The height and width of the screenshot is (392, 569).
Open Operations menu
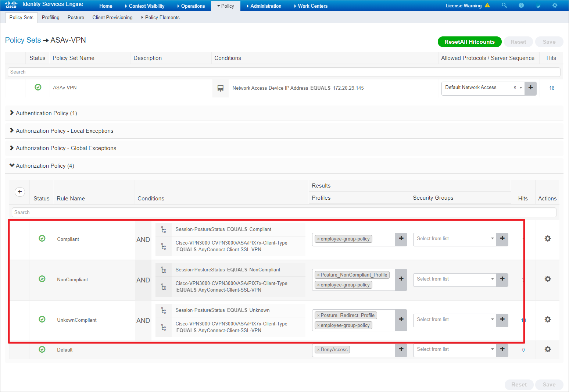(x=191, y=6)
